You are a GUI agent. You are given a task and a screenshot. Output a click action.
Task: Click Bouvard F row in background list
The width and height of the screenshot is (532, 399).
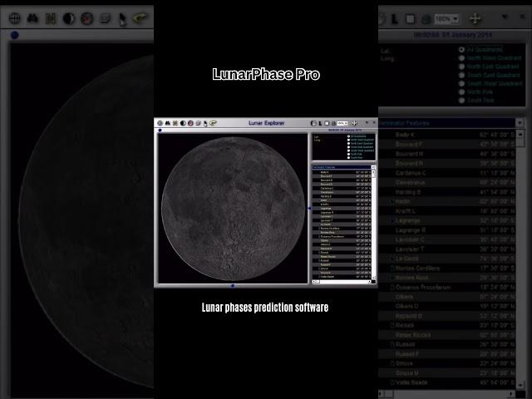tap(447, 144)
